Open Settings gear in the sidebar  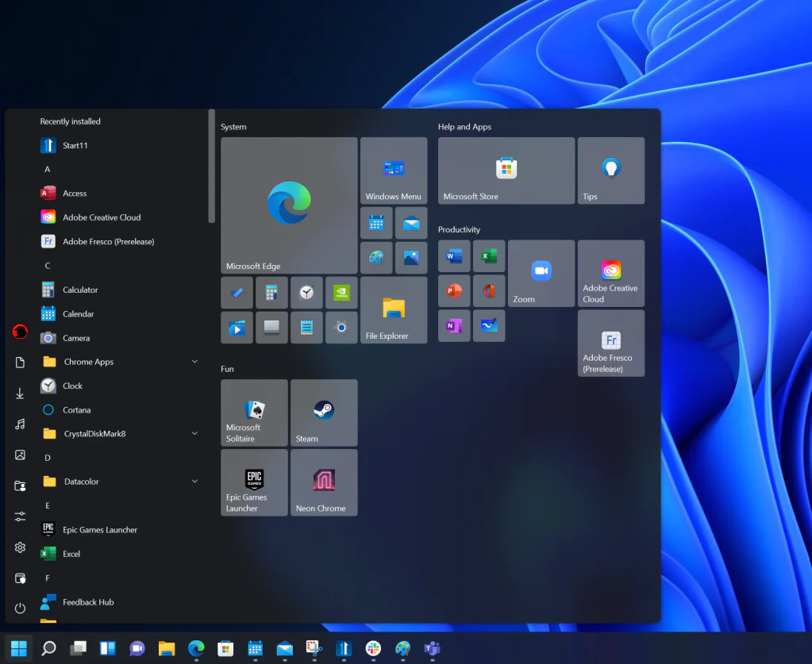coord(20,547)
